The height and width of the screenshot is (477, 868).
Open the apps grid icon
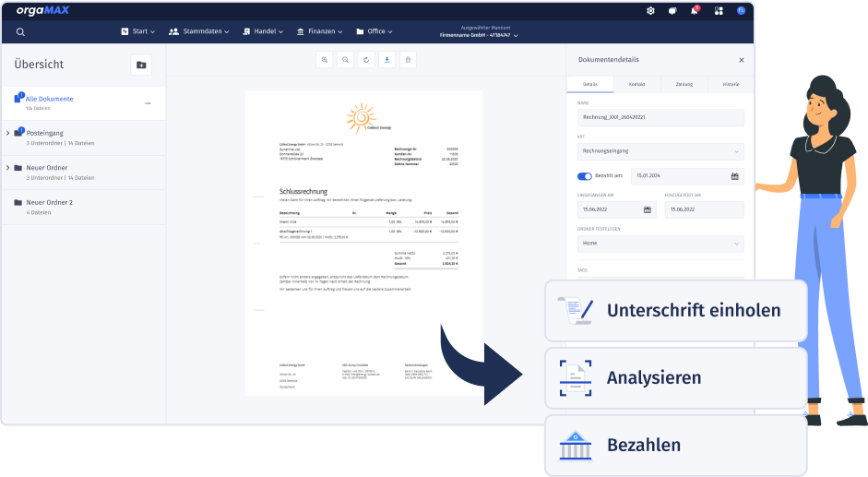click(719, 10)
